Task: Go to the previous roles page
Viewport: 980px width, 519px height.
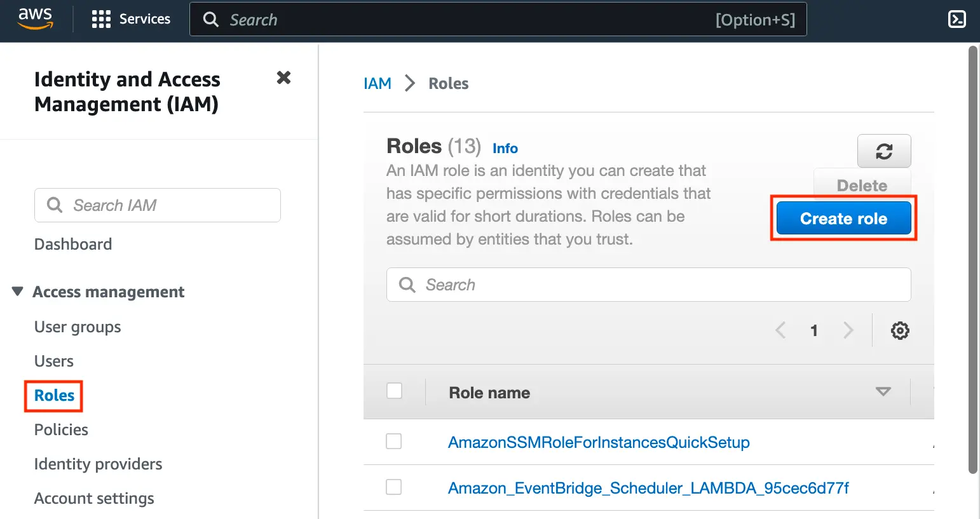Action: (780, 330)
